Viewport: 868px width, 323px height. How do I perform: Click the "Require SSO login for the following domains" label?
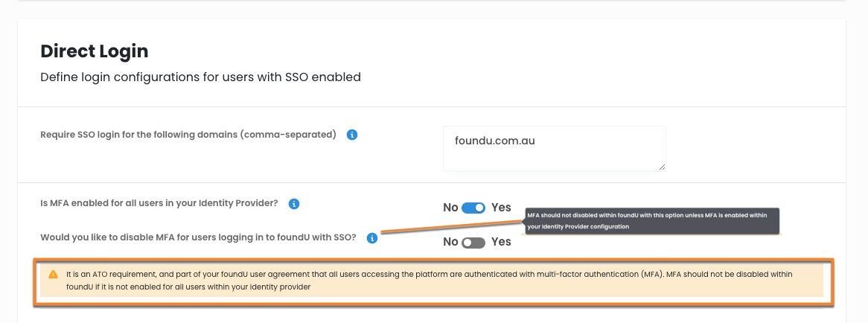tap(188, 135)
